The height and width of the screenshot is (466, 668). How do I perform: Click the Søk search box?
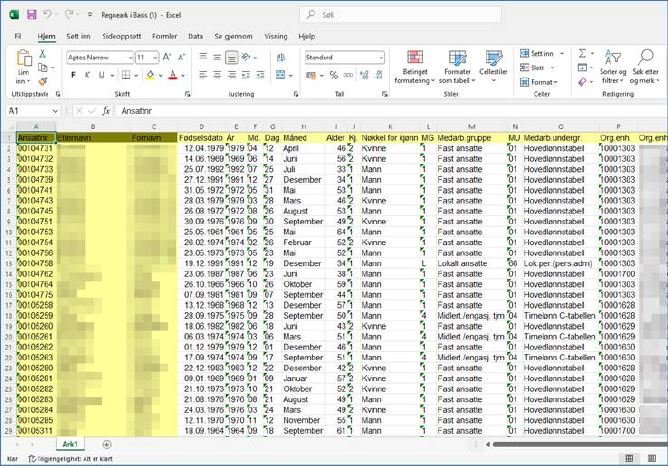coord(400,15)
